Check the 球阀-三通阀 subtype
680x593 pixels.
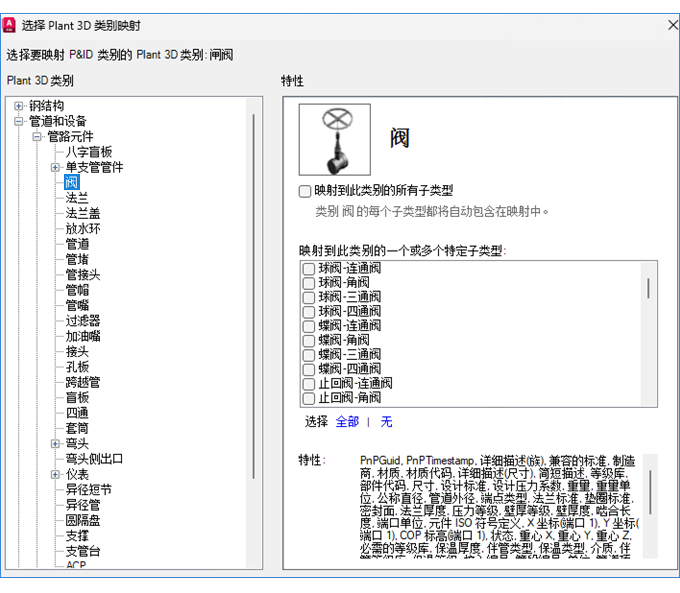[308, 297]
